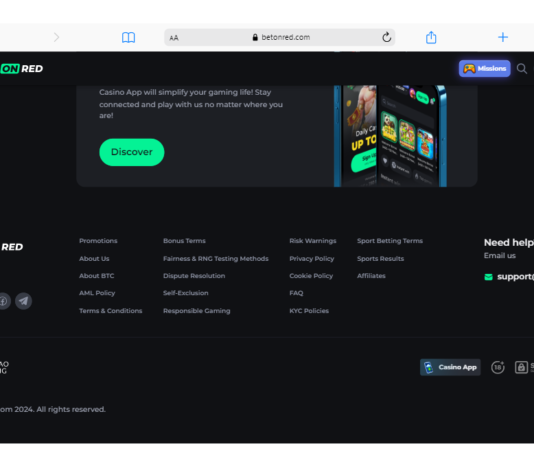Open the Sport Betting Terms link

(x=390, y=241)
